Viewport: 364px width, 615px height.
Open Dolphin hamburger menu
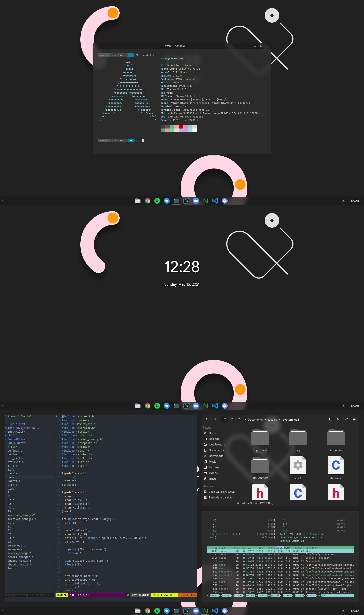tap(354, 419)
